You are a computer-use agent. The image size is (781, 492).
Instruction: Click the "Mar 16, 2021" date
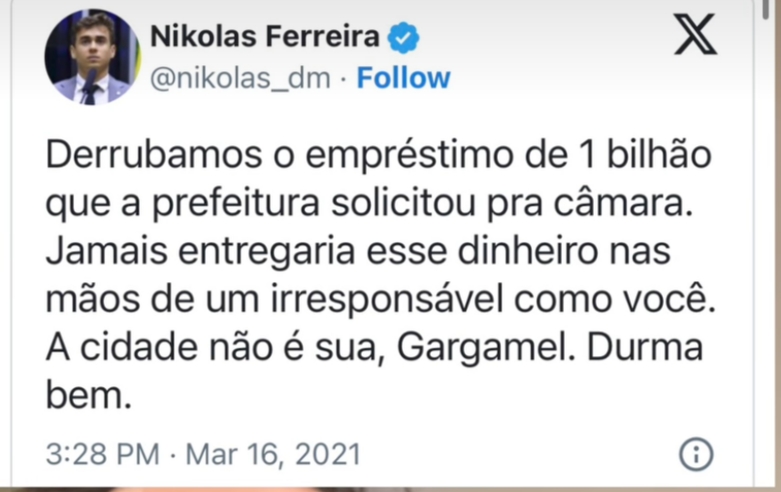click(x=274, y=454)
